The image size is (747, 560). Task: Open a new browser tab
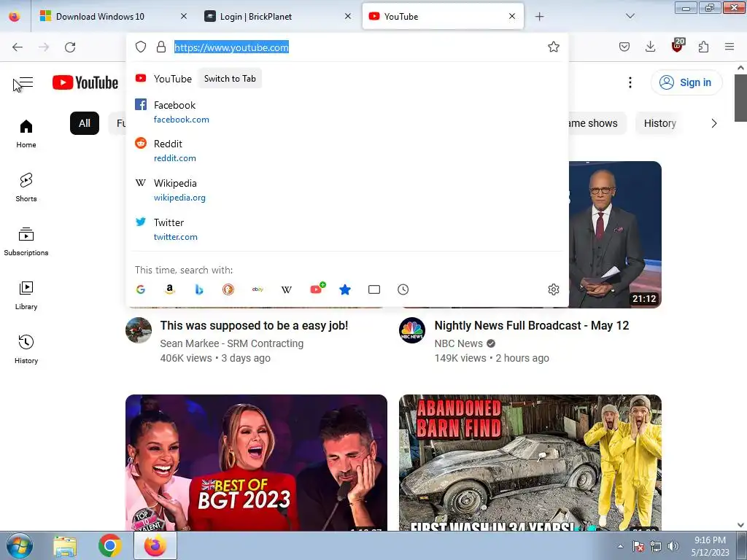(539, 17)
